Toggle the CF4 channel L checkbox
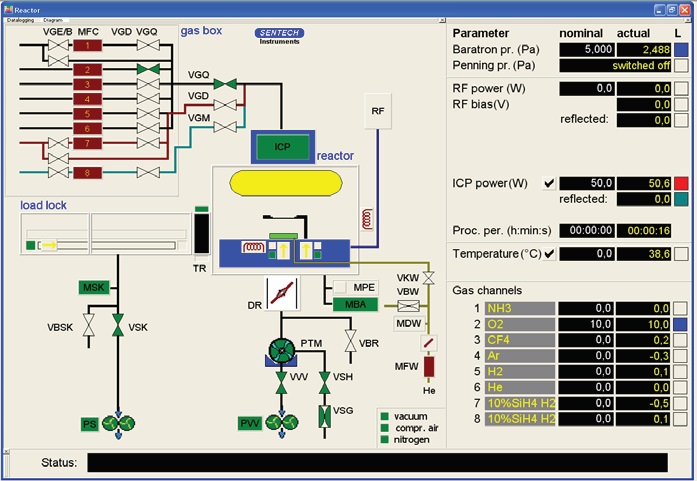Screen dimensions: 697x481 coord(680,340)
